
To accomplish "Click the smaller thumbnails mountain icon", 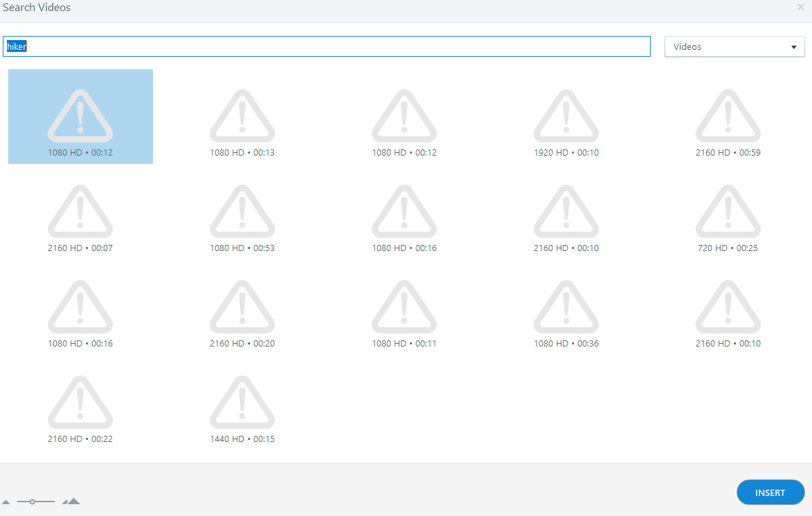I will (x=6, y=501).
